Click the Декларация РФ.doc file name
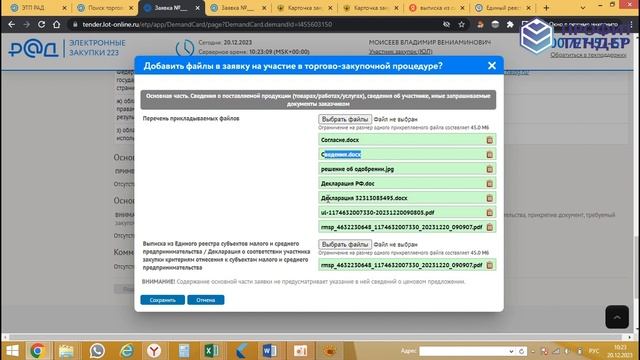The width and height of the screenshot is (640, 360). point(348,184)
